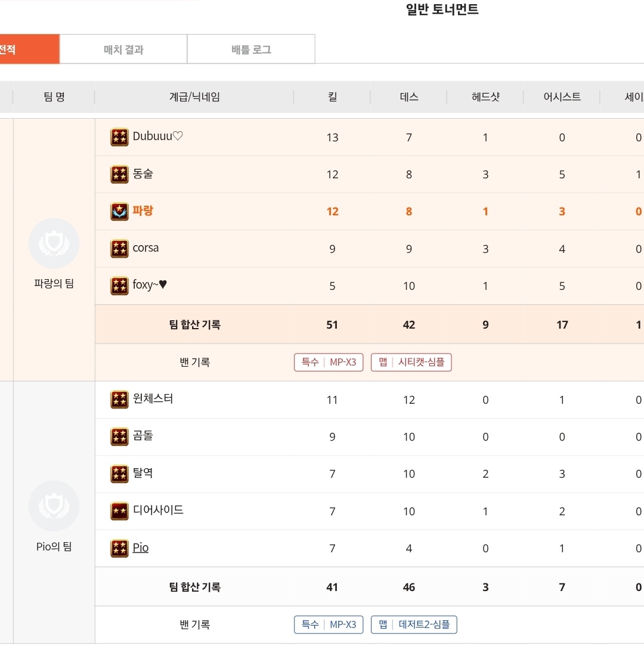Click the blue 맵 데저트2-심플 ban tag
Viewport: 644px width, 665px height.
[x=414, y=624]
